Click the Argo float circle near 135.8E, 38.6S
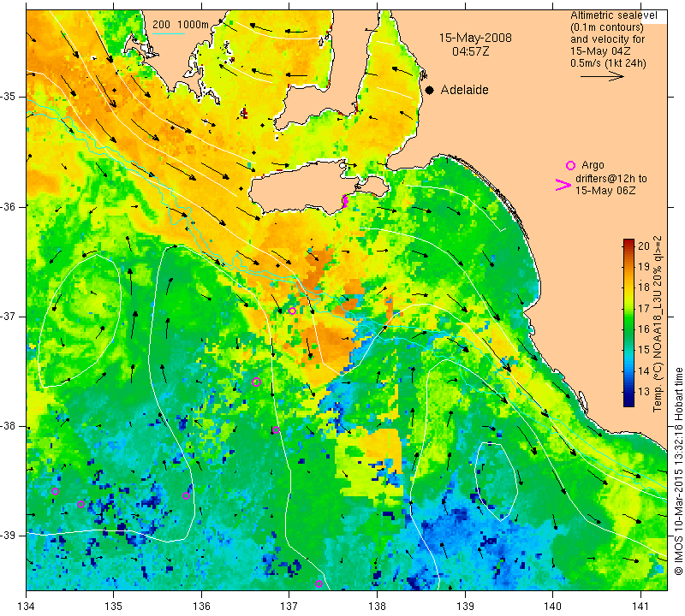The image size is (685, 616). point(186,495)
